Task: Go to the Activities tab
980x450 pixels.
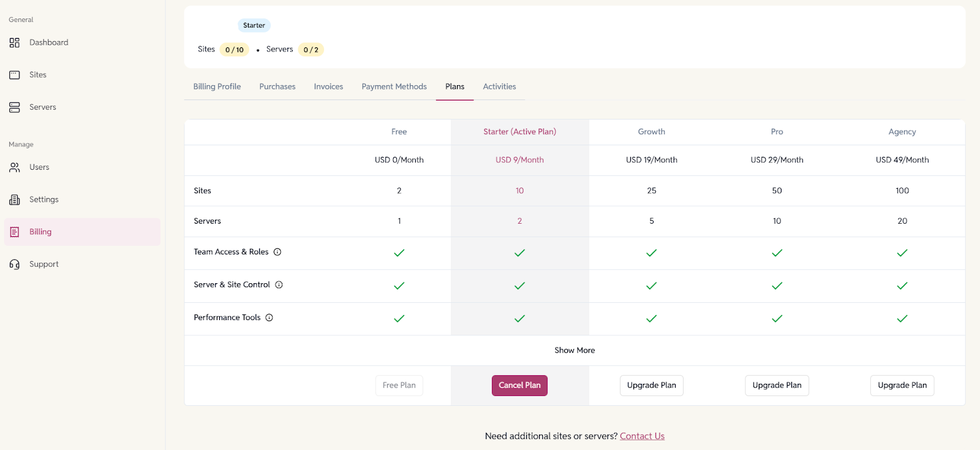Action: [x=499, y=86]
